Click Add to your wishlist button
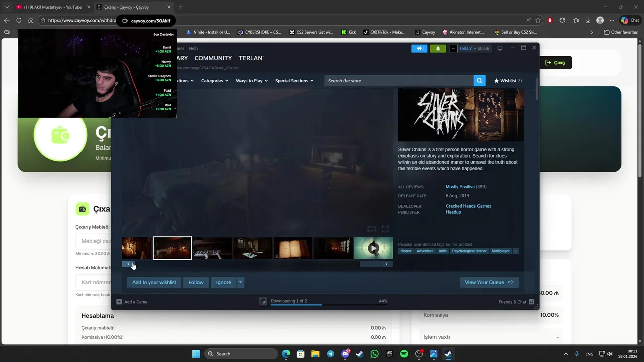 tap(154, 282)
